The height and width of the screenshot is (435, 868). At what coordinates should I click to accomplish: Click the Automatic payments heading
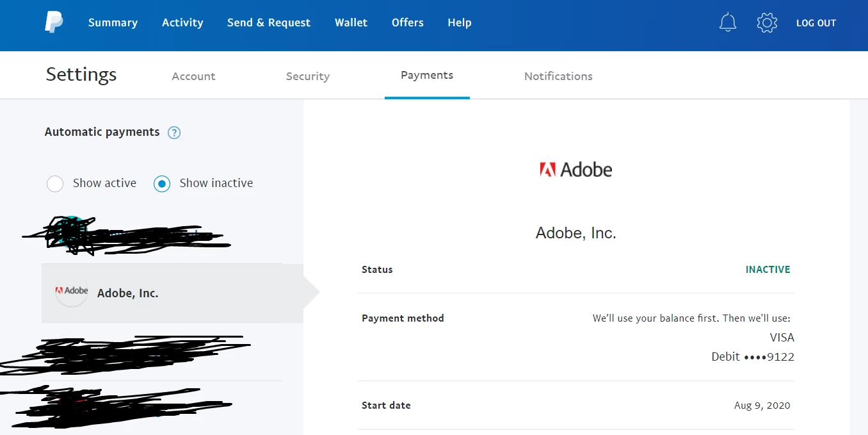tap(102, 132)
